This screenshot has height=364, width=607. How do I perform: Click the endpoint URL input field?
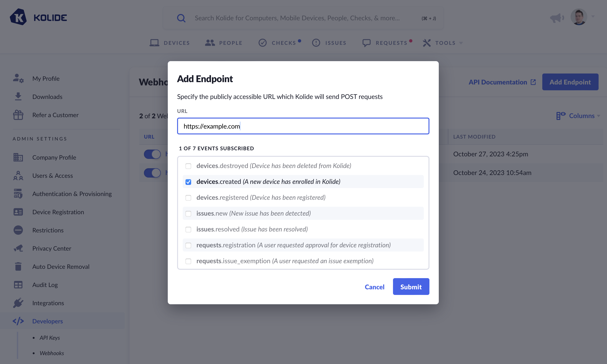click(x=303, y=126)
